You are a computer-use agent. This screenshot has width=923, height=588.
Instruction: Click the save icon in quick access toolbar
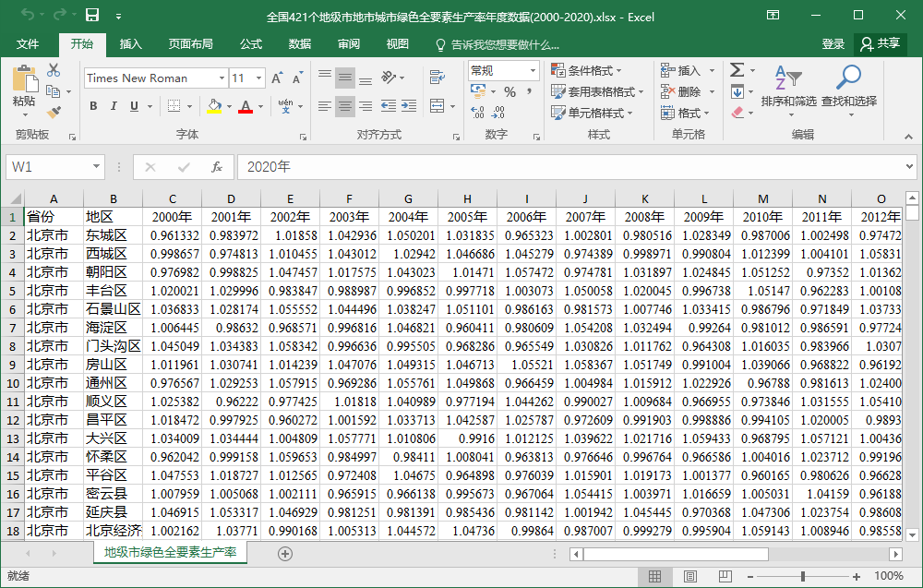(x=92, y=16)
